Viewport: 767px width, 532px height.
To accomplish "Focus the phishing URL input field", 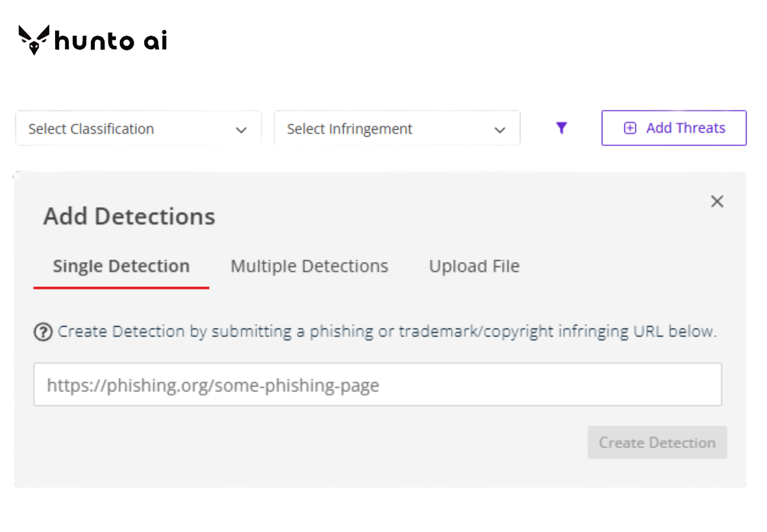I will point(378,384).
